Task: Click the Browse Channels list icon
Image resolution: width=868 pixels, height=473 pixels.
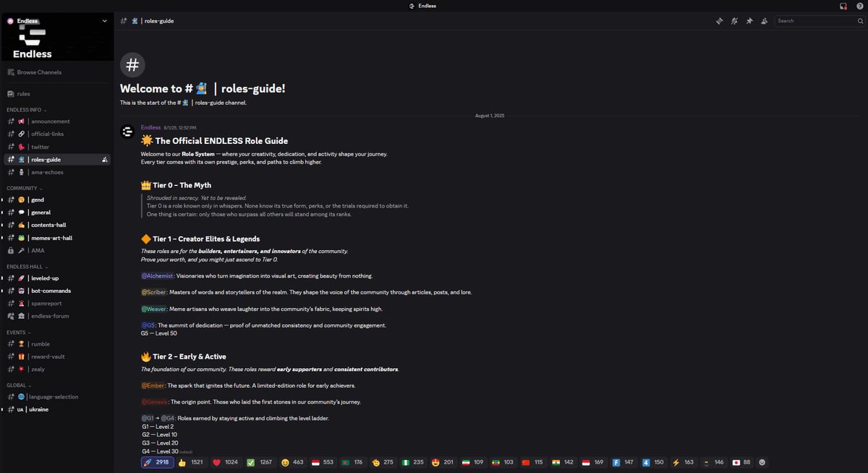Action: 11,72
